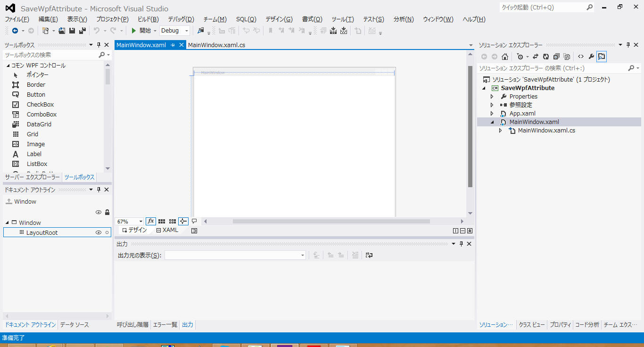
Task: Open the ビルド(B) menu
Action: (148, 19)
